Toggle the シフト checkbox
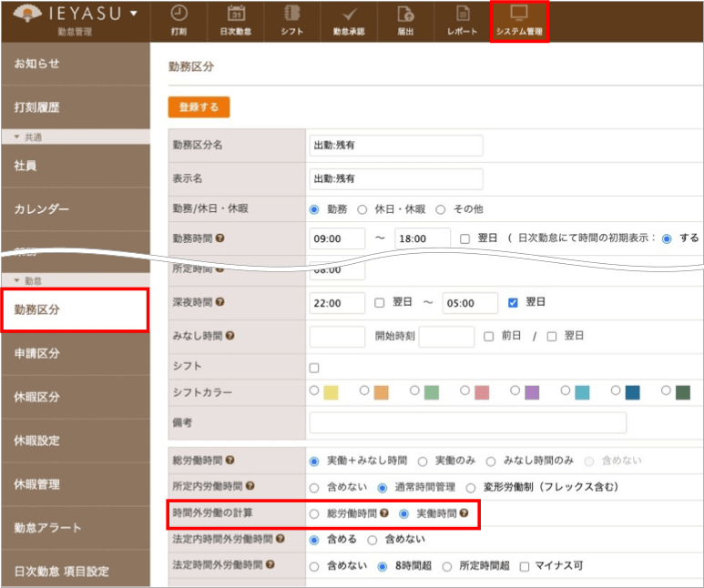Viewport: 704px width, 588px height. coord(315,368)
